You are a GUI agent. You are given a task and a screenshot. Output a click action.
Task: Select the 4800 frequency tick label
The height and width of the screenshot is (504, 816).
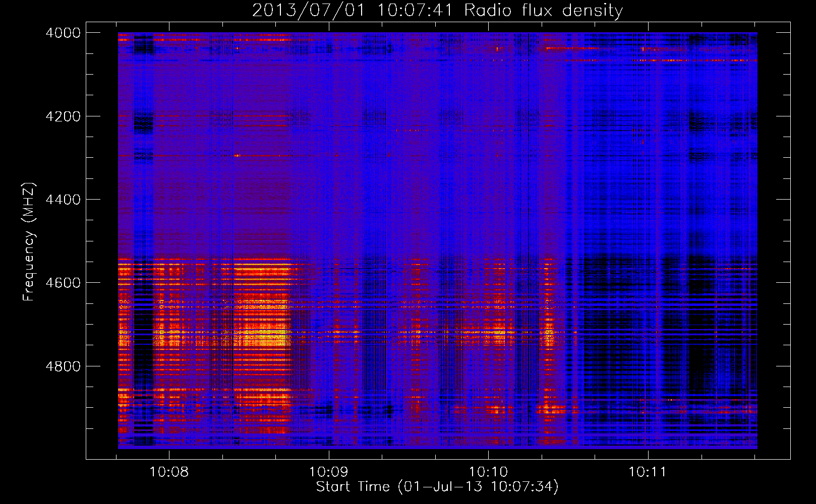point(63,366)
